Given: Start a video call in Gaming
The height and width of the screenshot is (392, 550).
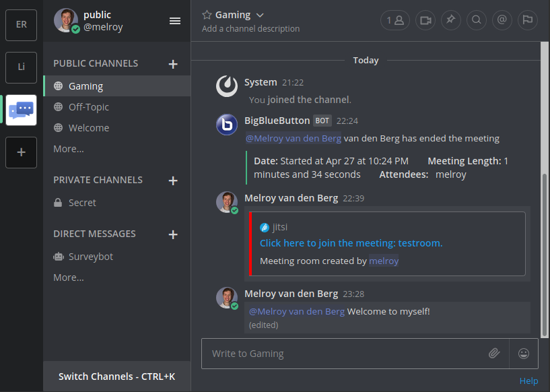Looking at the screenshot, I should 425,20.
